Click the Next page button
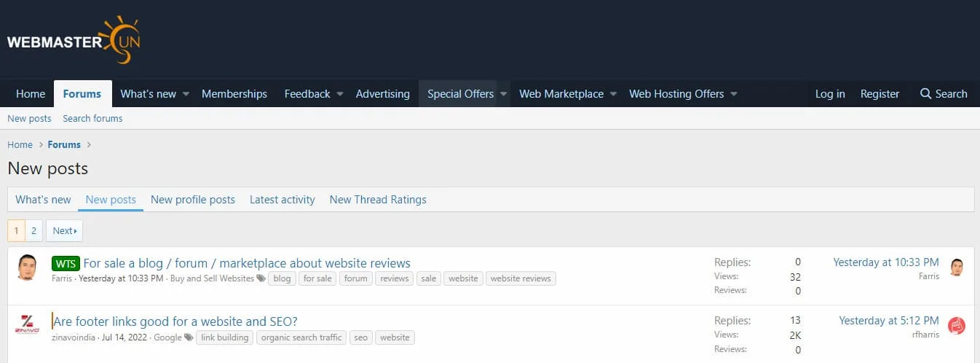This screenshot has height=363, width=980. [x=64, y=230]
